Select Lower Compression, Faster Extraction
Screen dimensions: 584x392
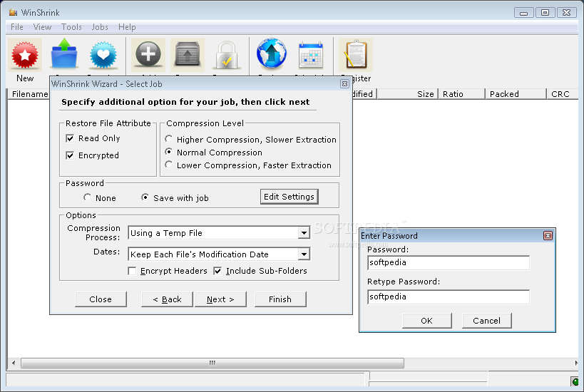[169, 164]
